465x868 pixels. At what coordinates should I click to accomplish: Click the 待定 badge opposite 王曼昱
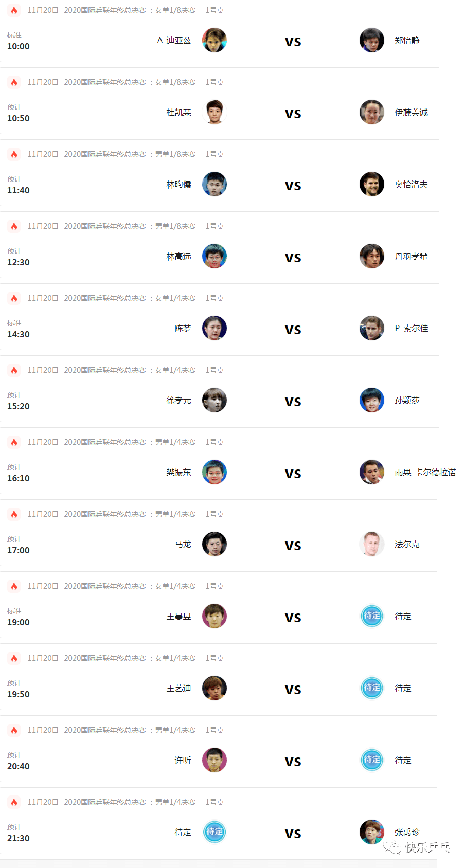coord(372,616)
